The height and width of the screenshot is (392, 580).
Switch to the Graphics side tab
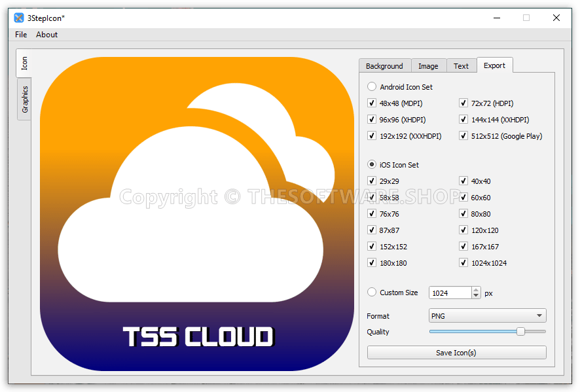(x=24, y=99)
